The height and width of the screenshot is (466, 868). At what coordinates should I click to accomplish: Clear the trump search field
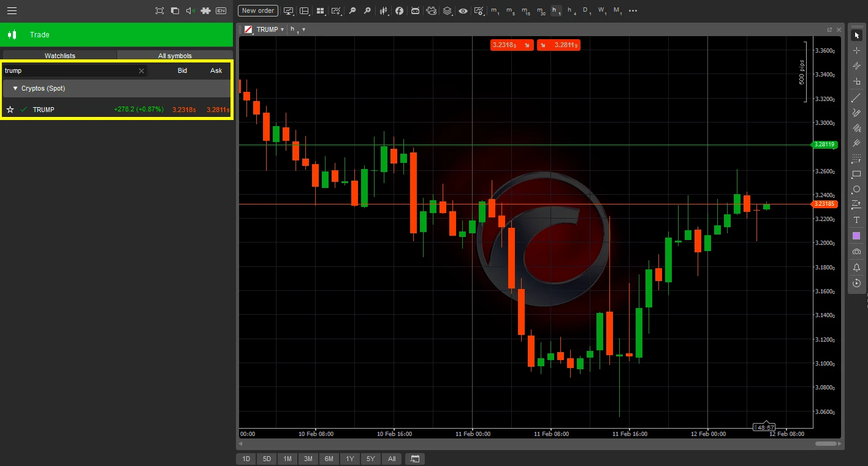click(141, 71)
